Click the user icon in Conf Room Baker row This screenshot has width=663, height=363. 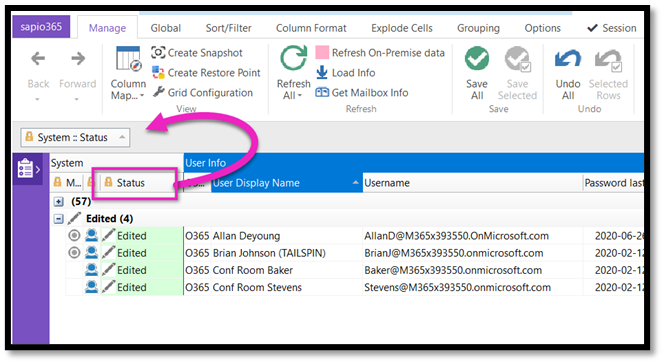(91, 270)
